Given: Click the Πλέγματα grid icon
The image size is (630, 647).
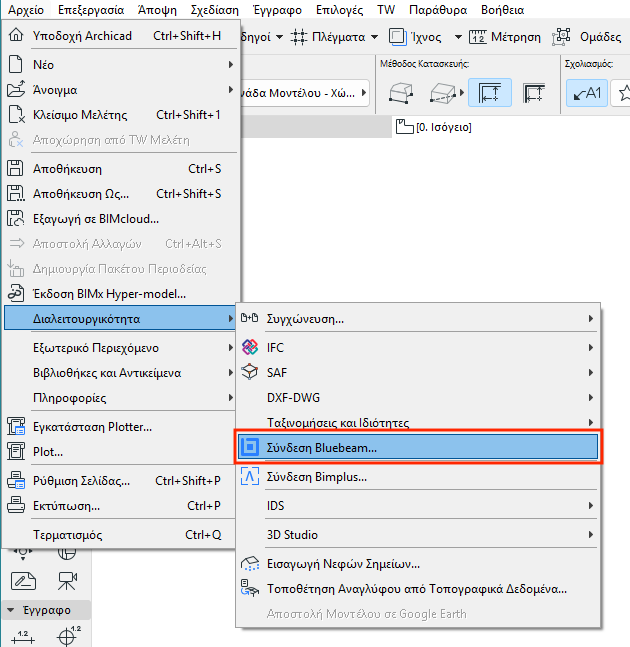Looking at the screenshot, I should [x=299, y=37].
